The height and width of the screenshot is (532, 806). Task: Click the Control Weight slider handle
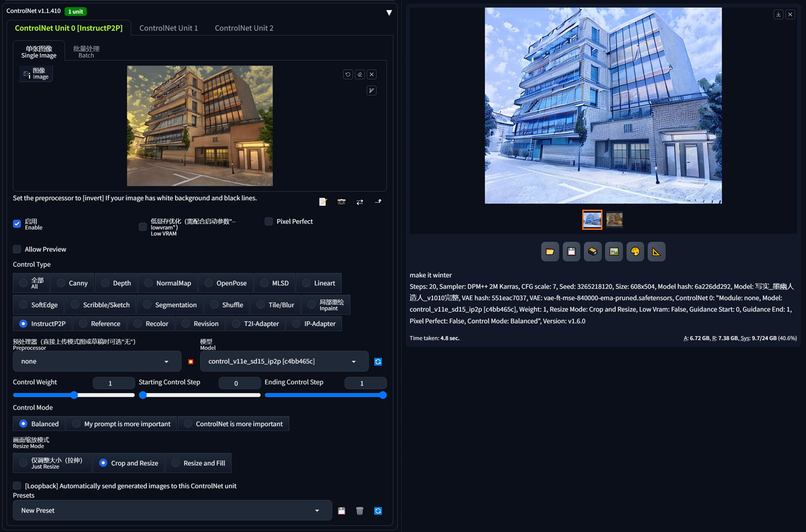(74, 395)
